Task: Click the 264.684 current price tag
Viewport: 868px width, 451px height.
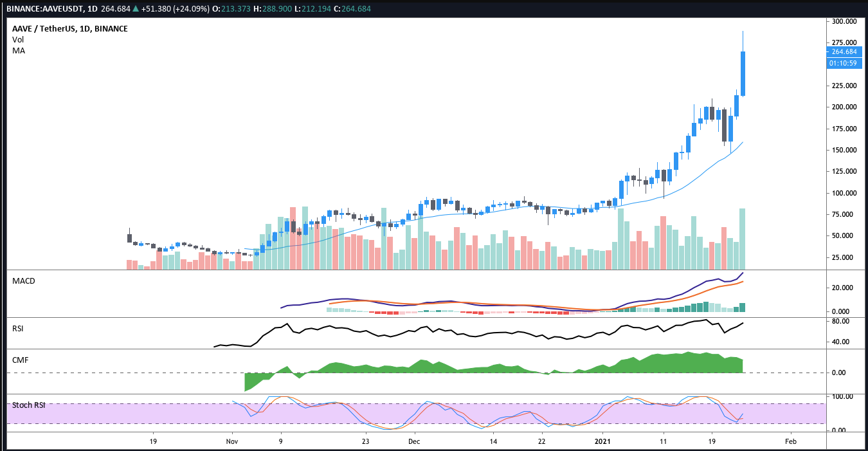Action: pyautogui.click(x=844, y=51)
